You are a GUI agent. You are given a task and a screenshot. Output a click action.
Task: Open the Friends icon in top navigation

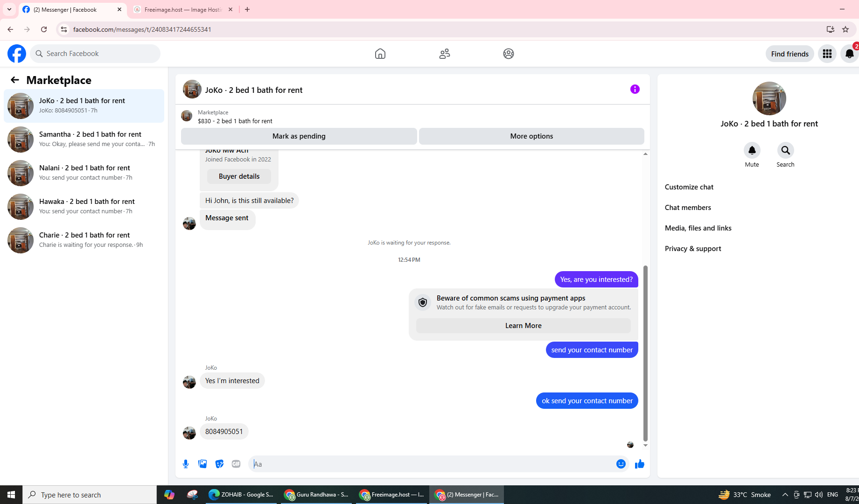click(445, 54)
